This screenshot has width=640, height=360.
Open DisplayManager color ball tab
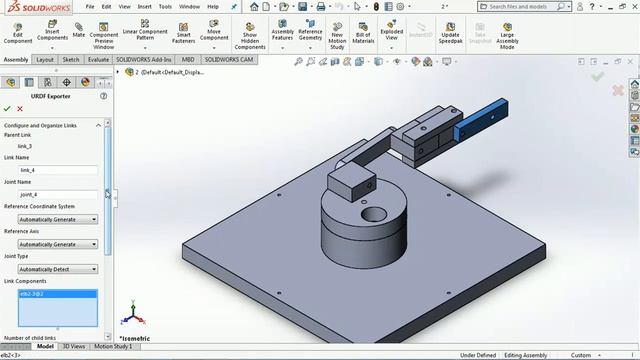(x=85, y=82)
